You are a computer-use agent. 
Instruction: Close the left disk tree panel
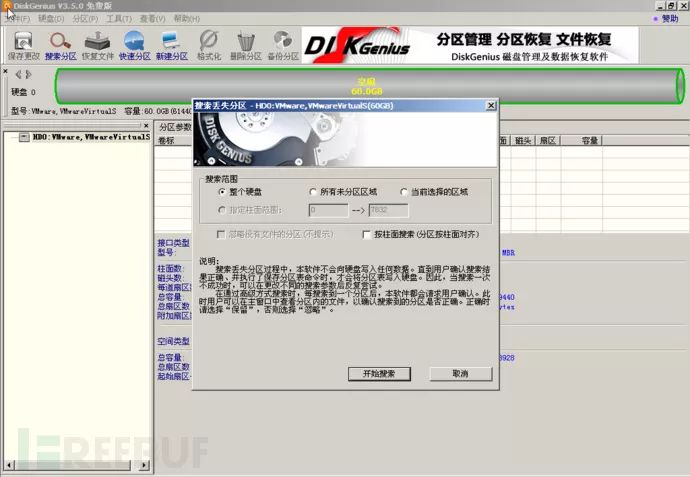click(x=146, y=126)
